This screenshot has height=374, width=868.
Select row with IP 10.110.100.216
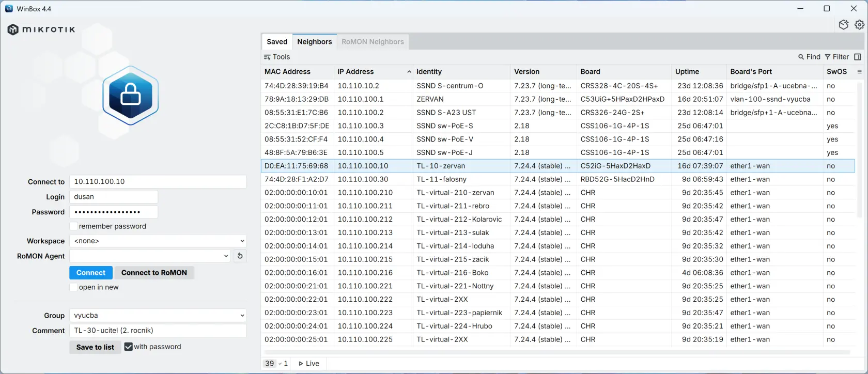(558, 273)
